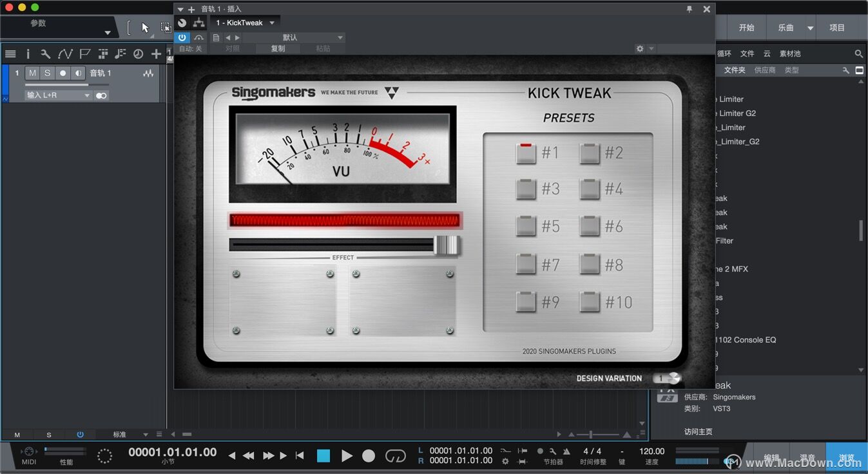This screenshot has width=868, height=474.
Task: Mute track 1 with the M button
Action: pyautogui.click(x=32, y=73)
